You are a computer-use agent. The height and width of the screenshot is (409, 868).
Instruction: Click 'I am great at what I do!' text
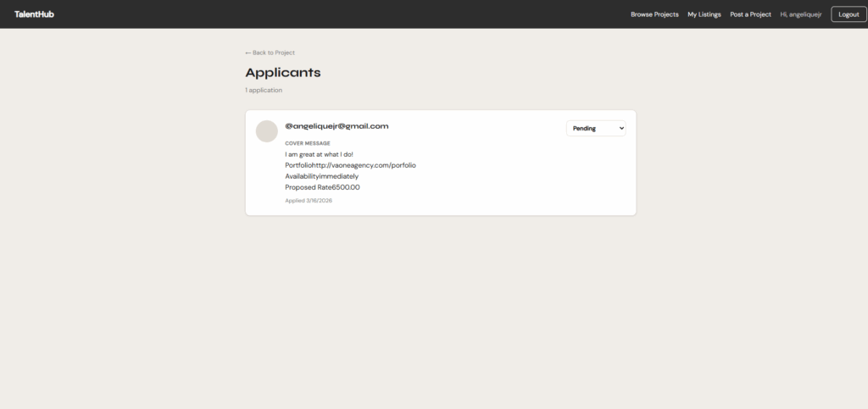pos(319,154)
